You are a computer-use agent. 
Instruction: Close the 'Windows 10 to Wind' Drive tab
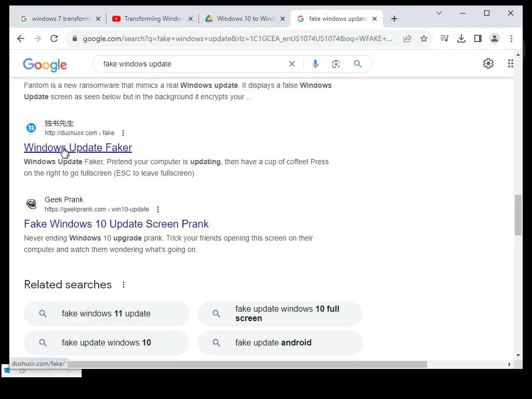(282, 19)
